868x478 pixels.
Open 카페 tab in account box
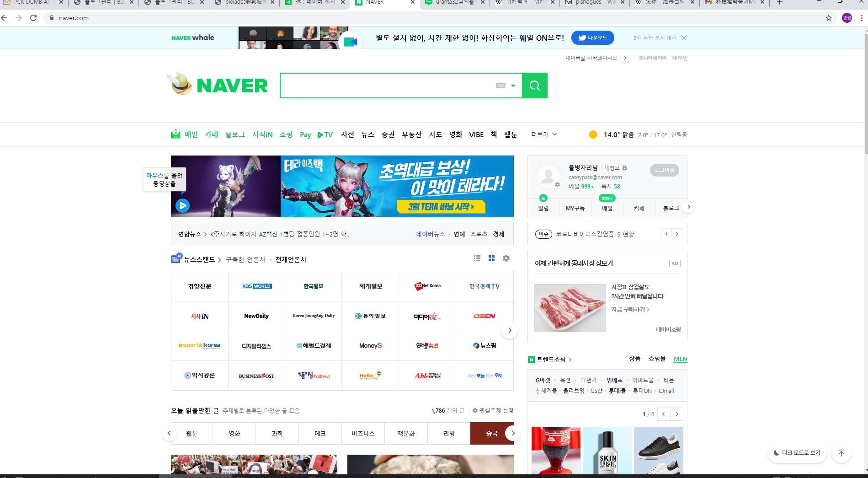click(x=639, y=208)
